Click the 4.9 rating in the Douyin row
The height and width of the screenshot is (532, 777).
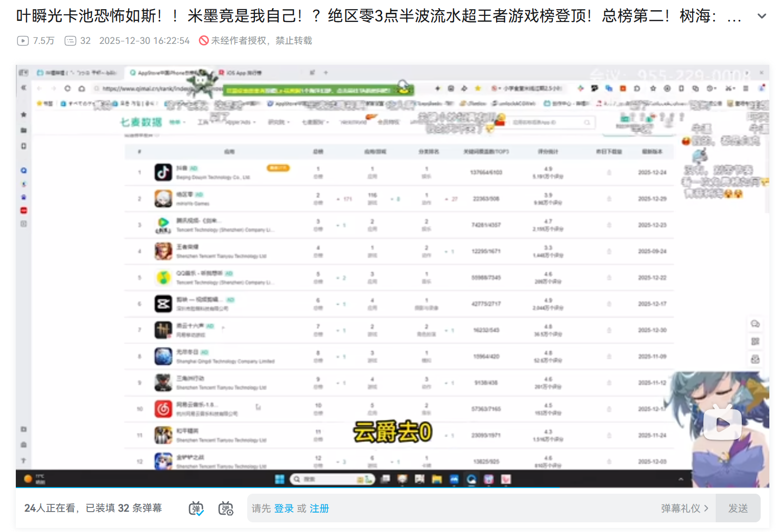tap(548, 168)
